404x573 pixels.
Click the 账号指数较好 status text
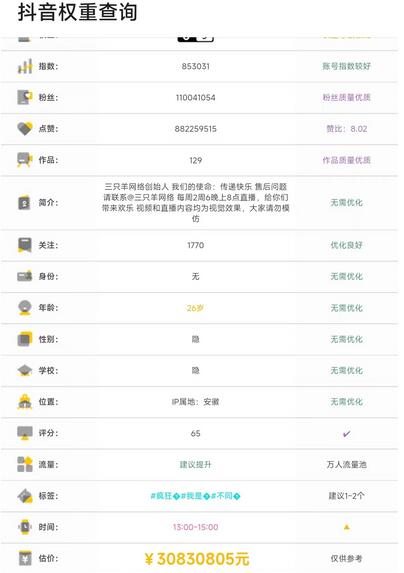pyautogui.click(x=346, y=66)
